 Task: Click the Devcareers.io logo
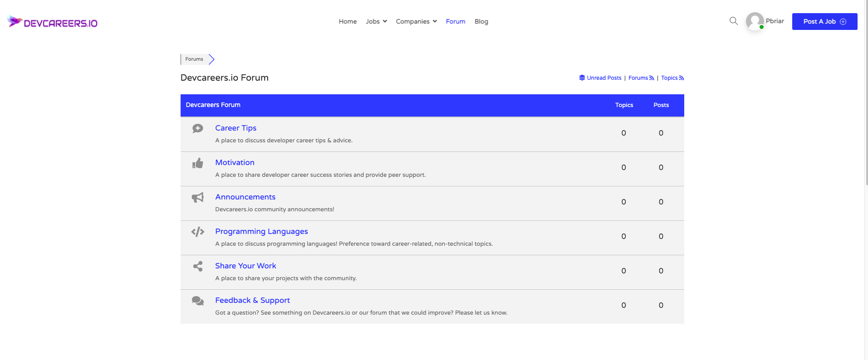[52, 22]
